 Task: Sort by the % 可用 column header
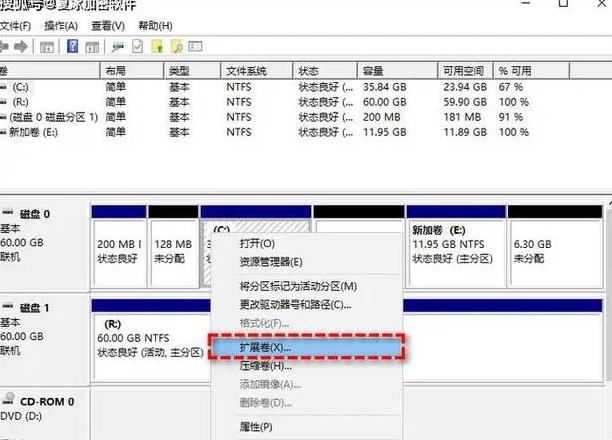[531, 71]
